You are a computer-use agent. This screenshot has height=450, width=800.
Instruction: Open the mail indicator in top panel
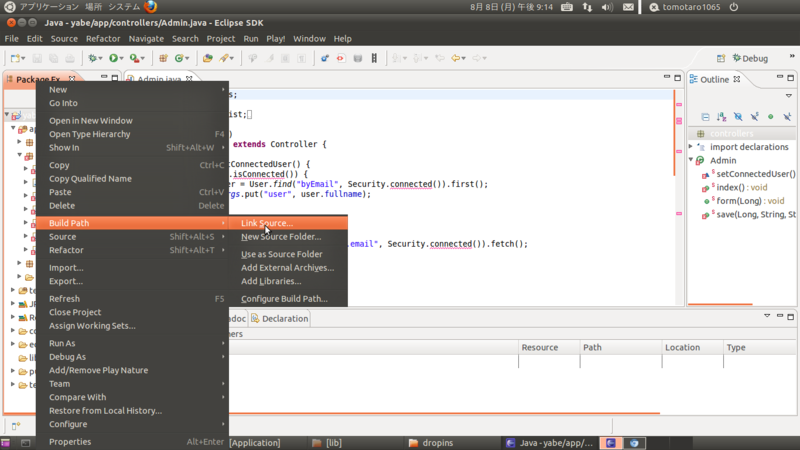coord(629,7)
